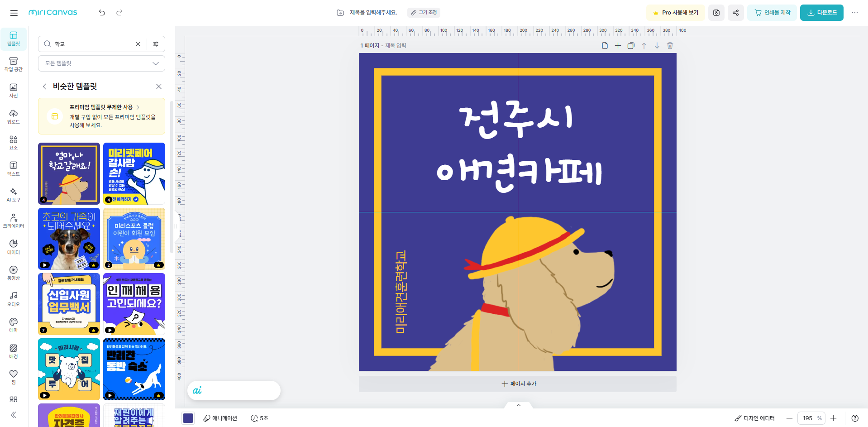Open the folder icon beside title

point(340,13)
